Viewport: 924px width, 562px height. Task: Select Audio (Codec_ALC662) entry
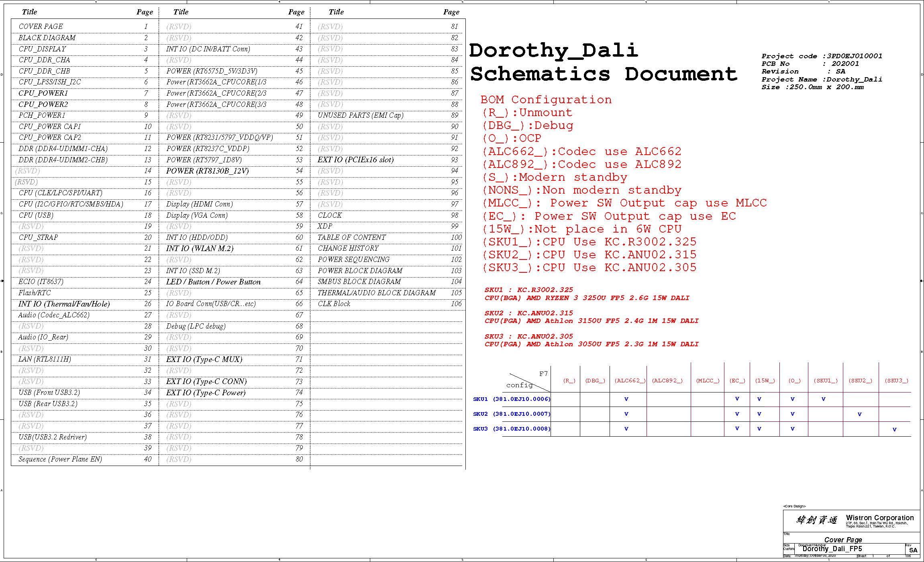(54, 315)
